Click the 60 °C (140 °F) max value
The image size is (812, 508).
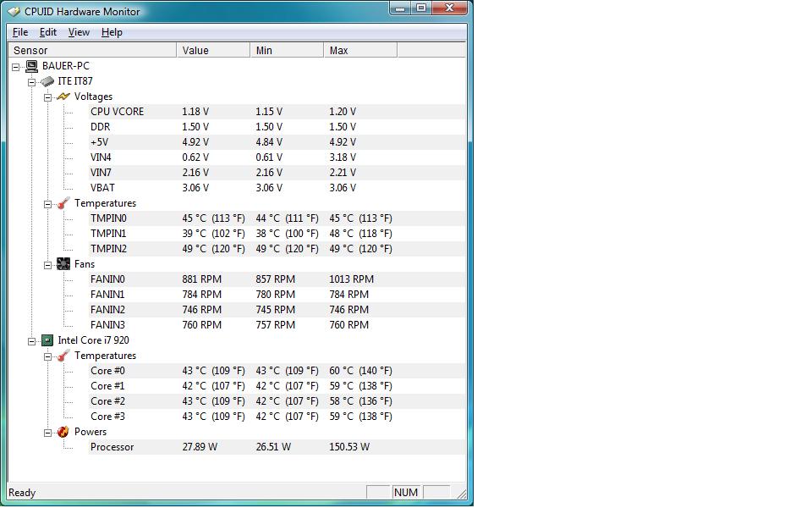[x=361, y=371]
